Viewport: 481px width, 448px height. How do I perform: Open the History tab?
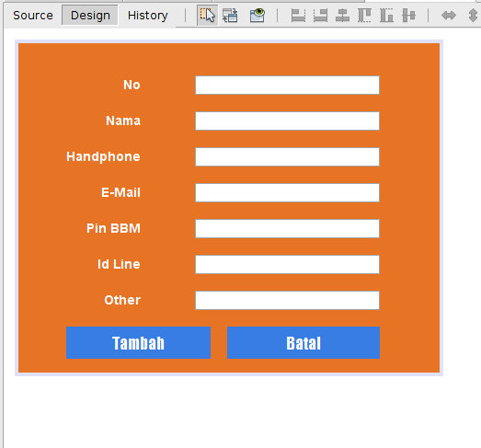point(148,15)
